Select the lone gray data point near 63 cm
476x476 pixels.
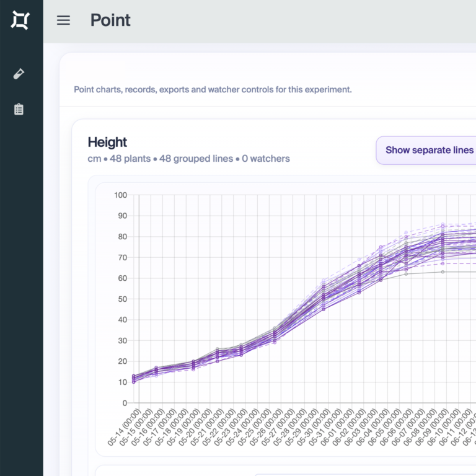443,271
